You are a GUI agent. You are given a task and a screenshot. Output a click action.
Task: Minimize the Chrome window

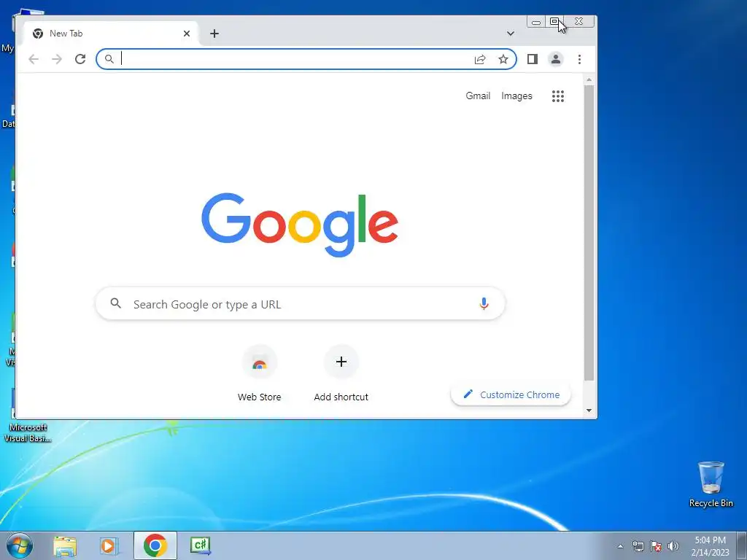pyautogui.click(x=536, y=22)
